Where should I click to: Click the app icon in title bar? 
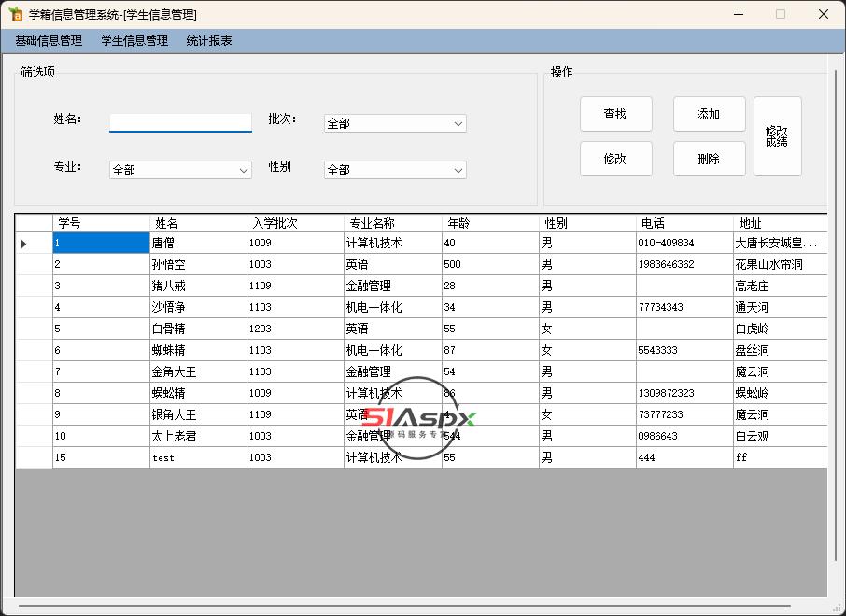coord(16,15)
